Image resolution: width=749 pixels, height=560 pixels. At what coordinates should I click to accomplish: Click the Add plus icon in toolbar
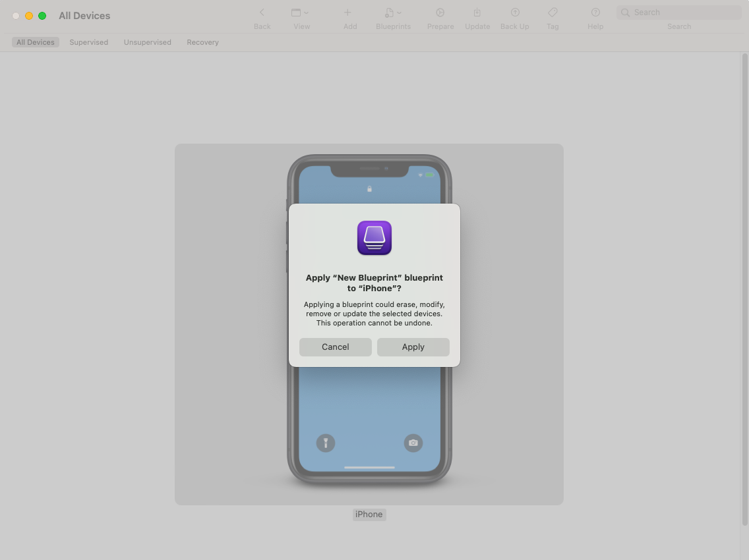click(347, 13)
